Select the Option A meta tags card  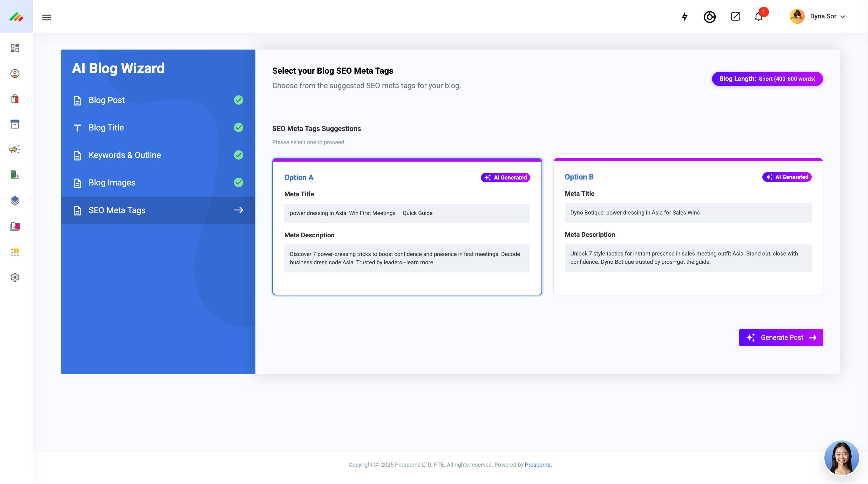click(x=407, y=227)
